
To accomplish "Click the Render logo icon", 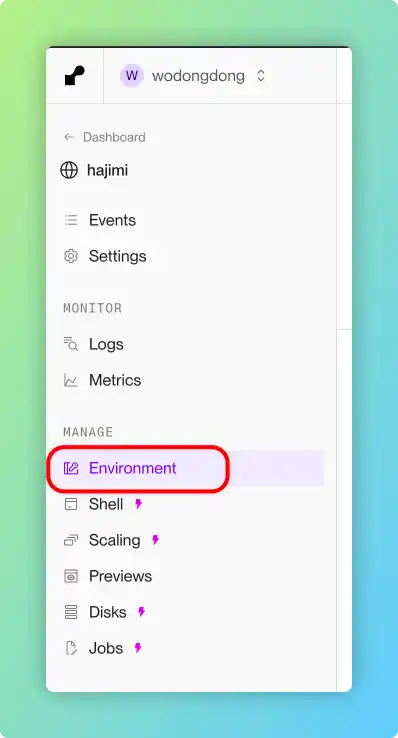I will click(x=74, y=76).
